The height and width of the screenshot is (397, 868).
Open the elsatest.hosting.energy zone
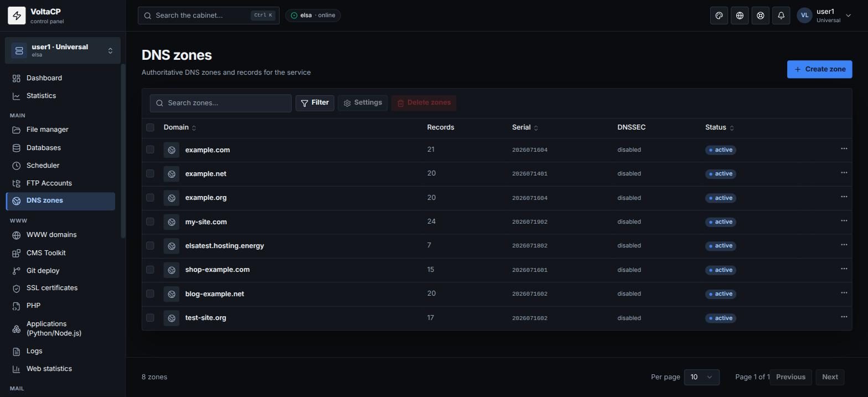(x=225, y=246)
